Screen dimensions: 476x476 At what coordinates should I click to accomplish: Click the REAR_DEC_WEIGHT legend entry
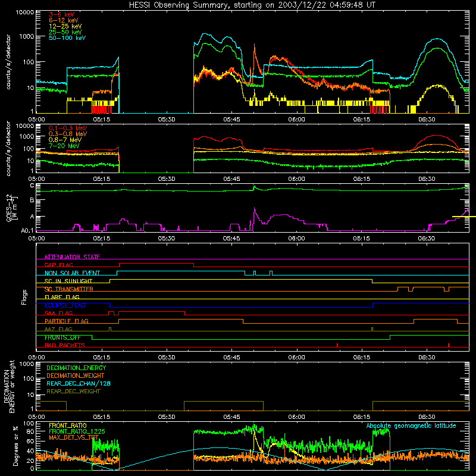73,392
